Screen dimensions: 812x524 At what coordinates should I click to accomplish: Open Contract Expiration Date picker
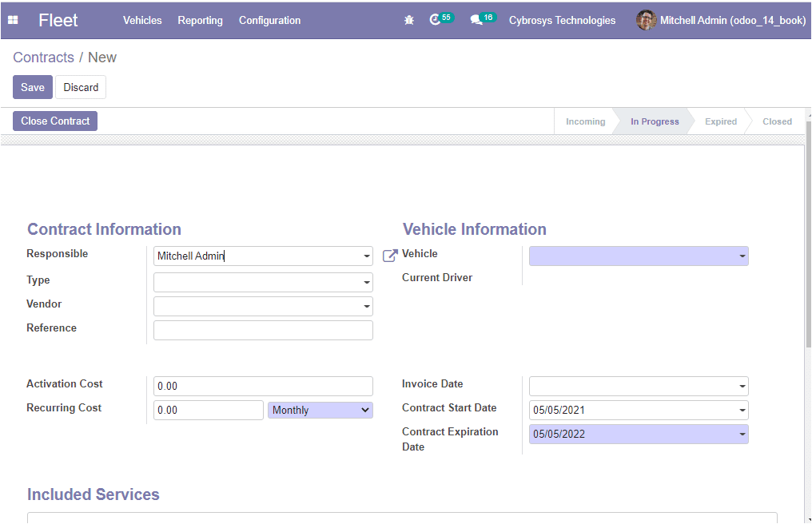(639, 434)
